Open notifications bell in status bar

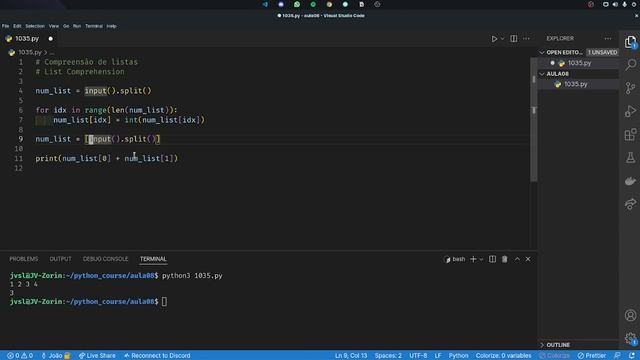coord(631,356)
